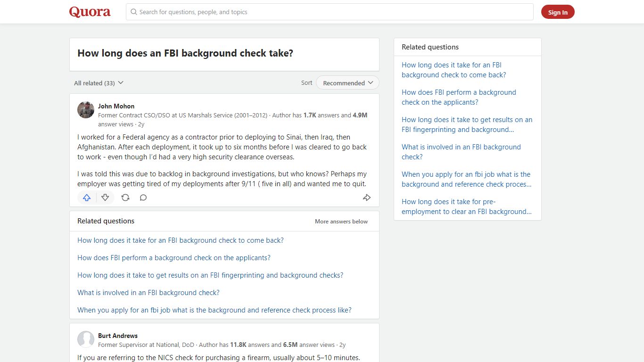
Task: Click John Mohon's credential 'Former Contract CSO/DSO' text
Action: pos(182,115)
